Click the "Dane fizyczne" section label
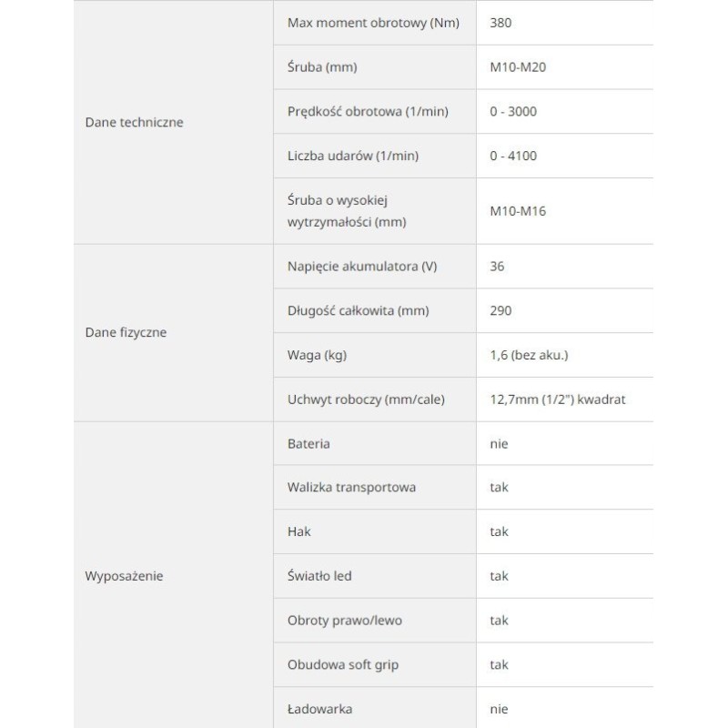 point(126,332)
